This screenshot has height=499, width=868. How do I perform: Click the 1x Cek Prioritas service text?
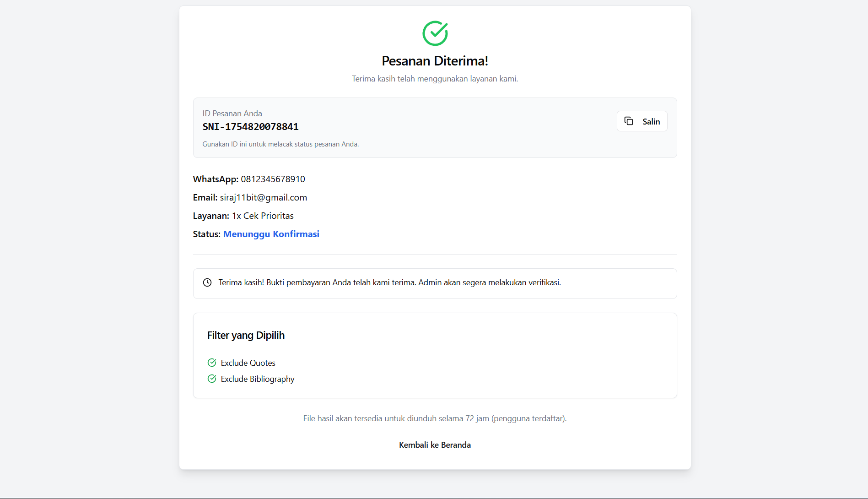point(263,216)
